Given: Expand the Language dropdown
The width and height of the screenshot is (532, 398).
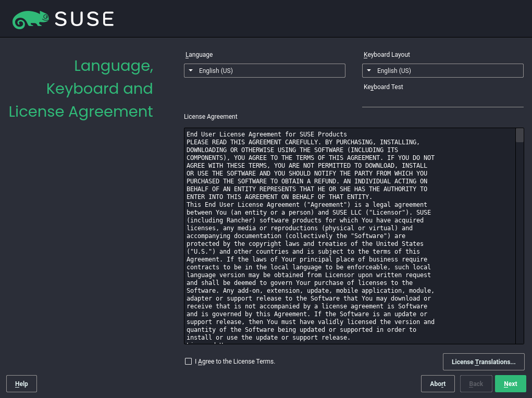Looking at the screenshot, I should click(x=264, y=70).
